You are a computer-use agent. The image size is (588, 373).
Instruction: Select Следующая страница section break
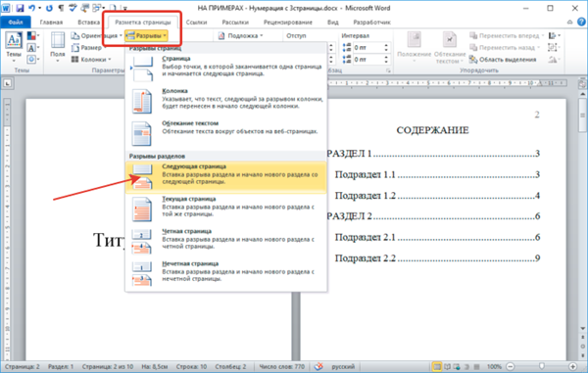(226, 177)
